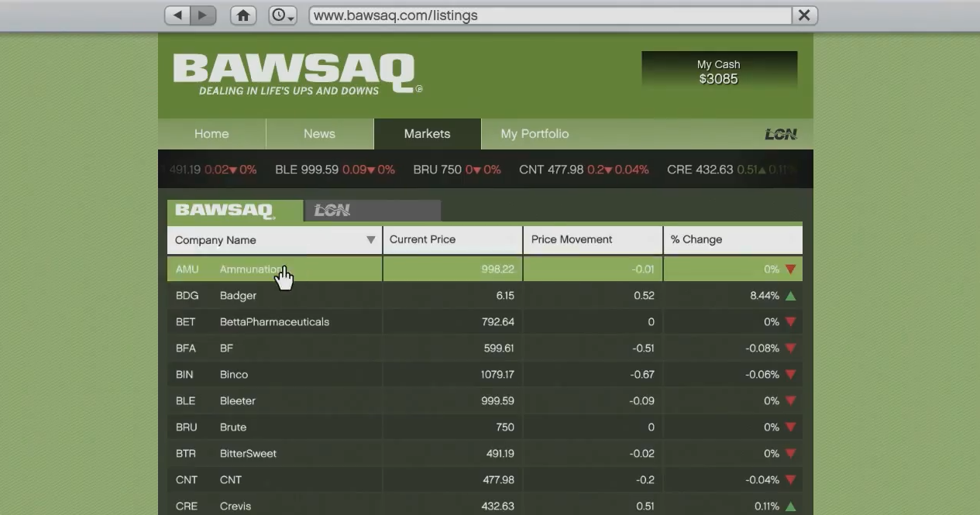Click the red down arrow on the Binco row

coord(790,375)
